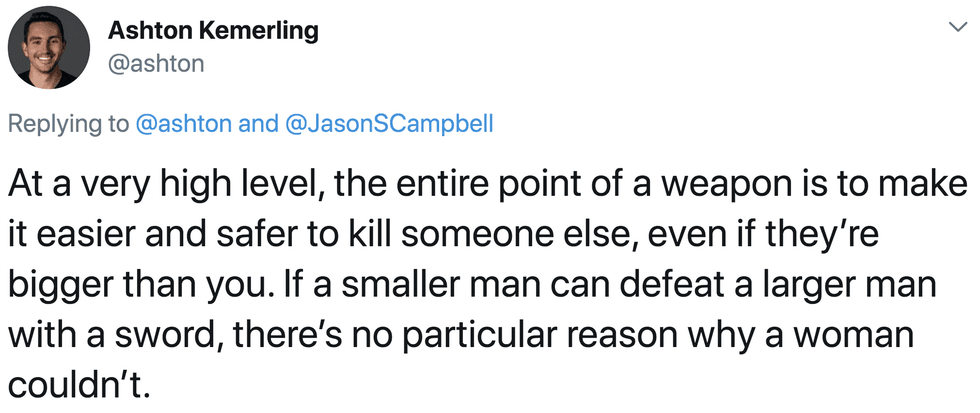This screenshot has height=413, width=980.
Task: Open the "Ashton Kemerling" display name
Action: [x=212, y=30]
